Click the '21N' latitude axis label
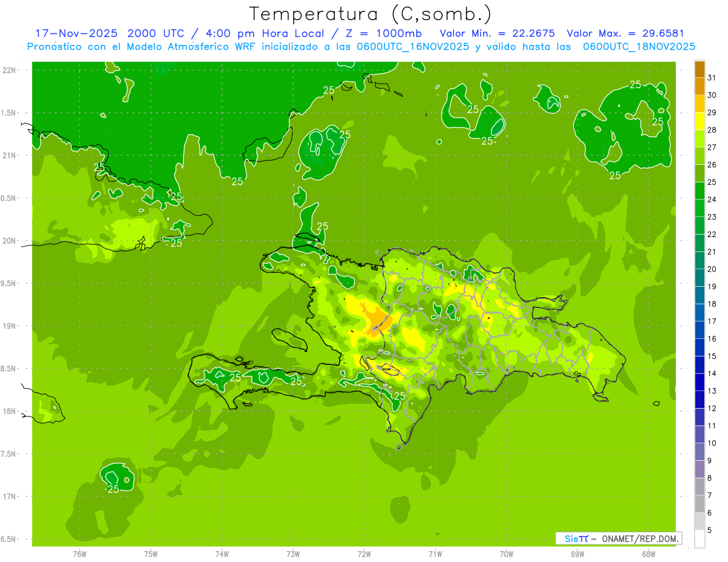The height and width of the screenshot is (562, 728). pyautogui.click(x=10, y=155)
